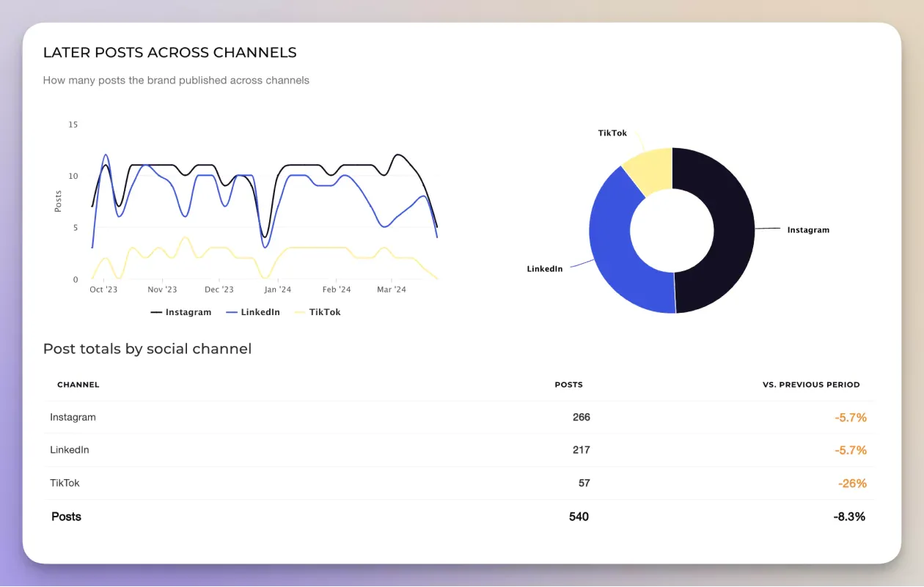Click the 15 value on y-axis
924x587 pixels.
pos(73,125)
